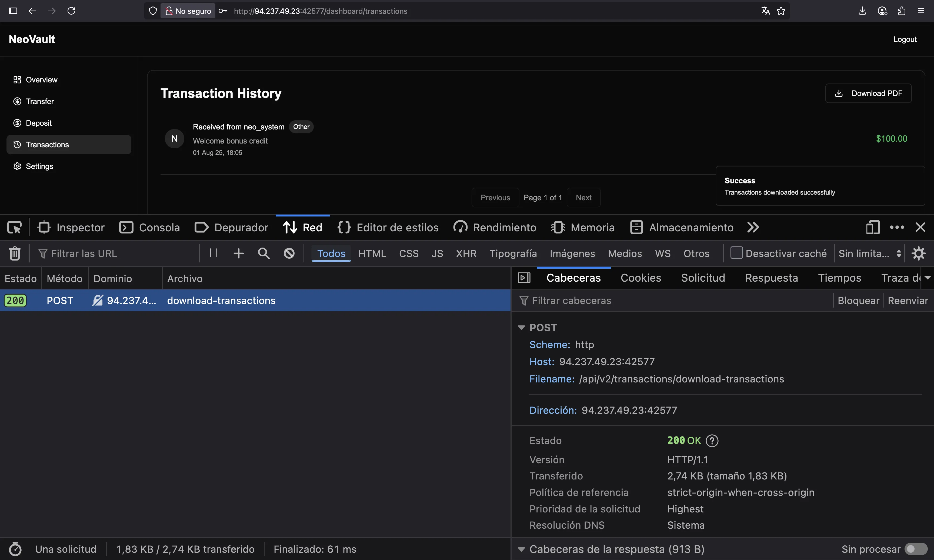This screenshot has width=934, height=560.
Task: Collapse the POST request section
Action: [x=521, y=328]
